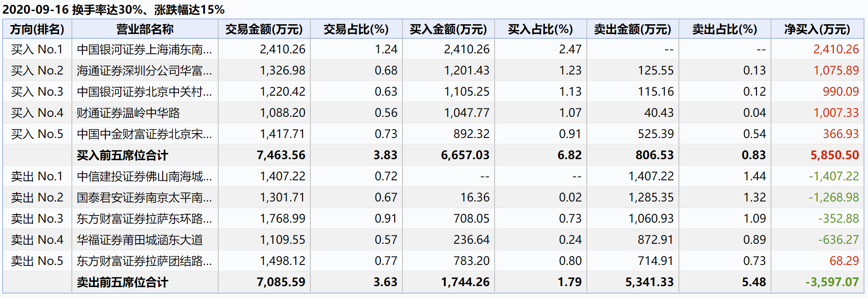Click net buy value -352.88

pyautogui.click(x=838, y=219)
